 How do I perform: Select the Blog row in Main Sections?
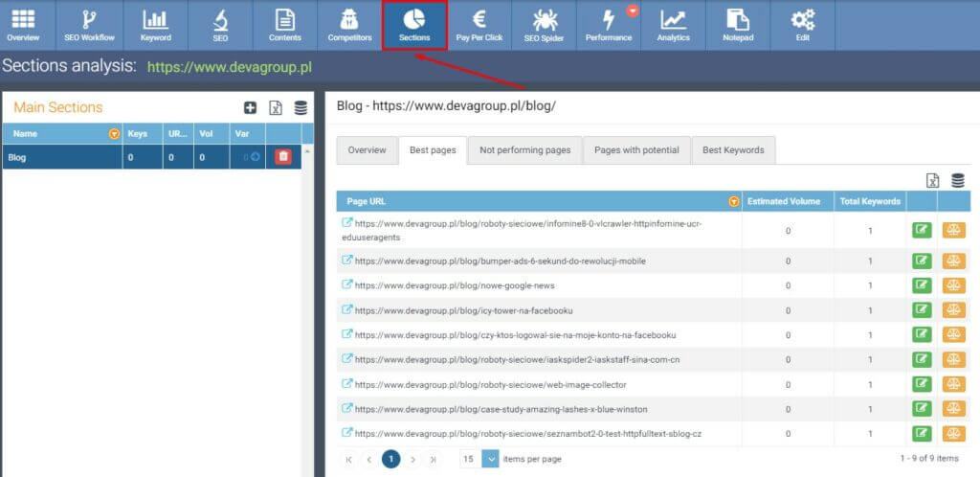click(x=57, y=157)
